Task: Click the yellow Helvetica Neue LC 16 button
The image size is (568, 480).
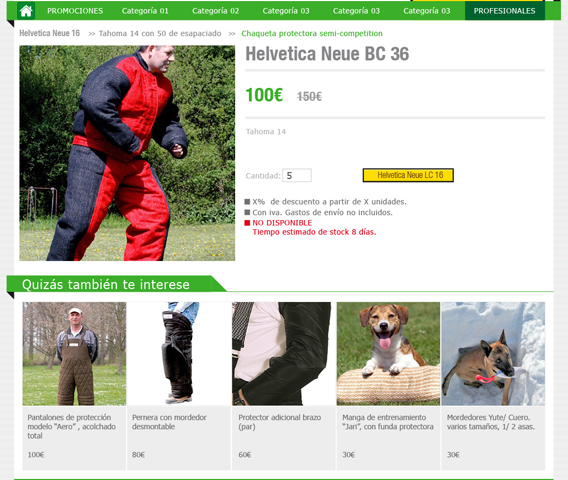Action: pyautogui.click(x=408, y=175)
